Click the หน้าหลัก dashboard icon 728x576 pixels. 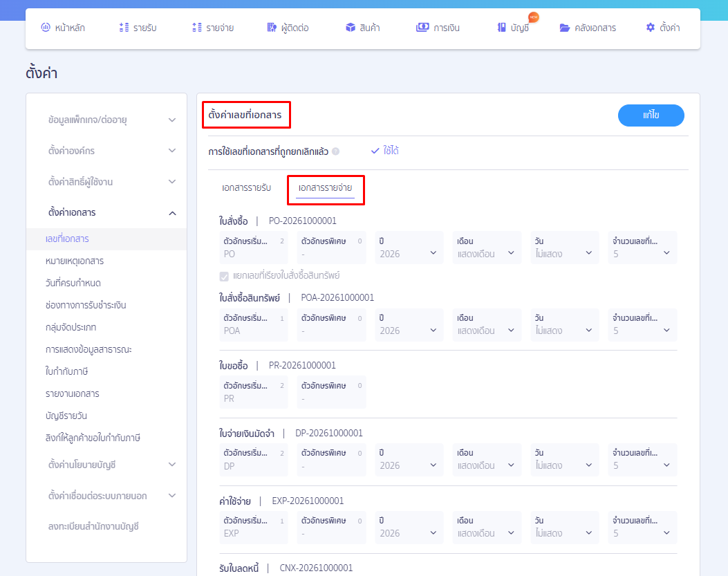pyautogui.click(x=46, y=28)
